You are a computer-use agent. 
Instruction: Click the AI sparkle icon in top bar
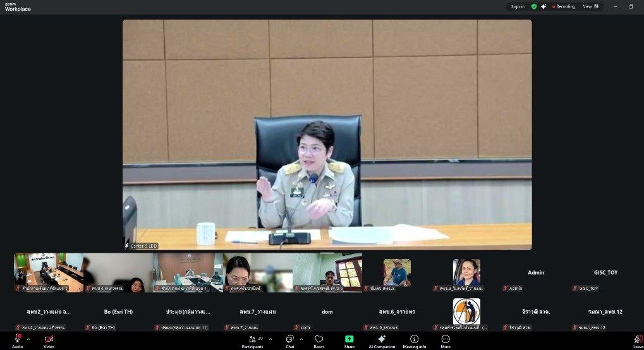point(544,6)
